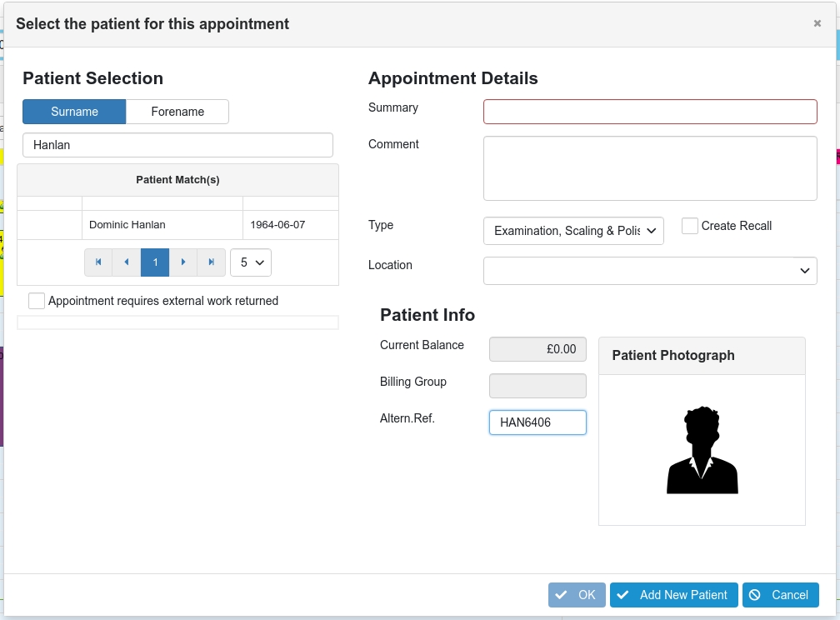The image size is (840, 620).
Task: Click the Altern.Ref. field HAN6406
Action: pyautogui.click(x=537, y=422)
